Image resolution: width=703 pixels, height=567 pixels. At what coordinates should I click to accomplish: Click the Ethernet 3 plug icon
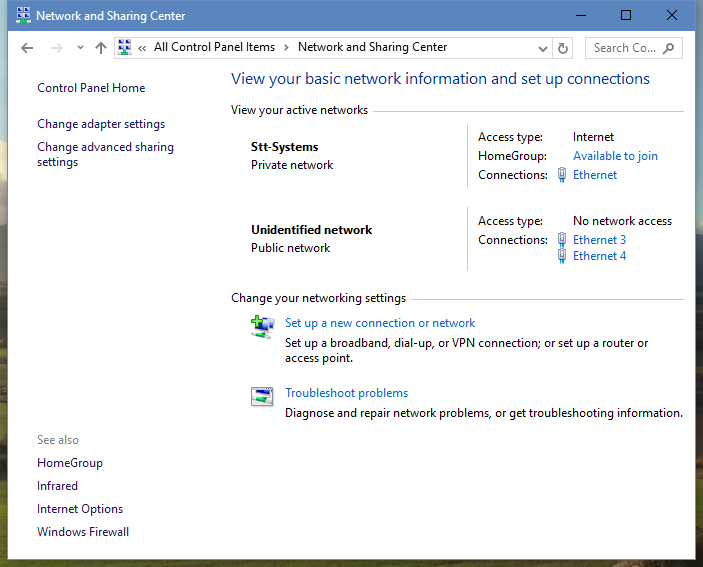[562, 240]
